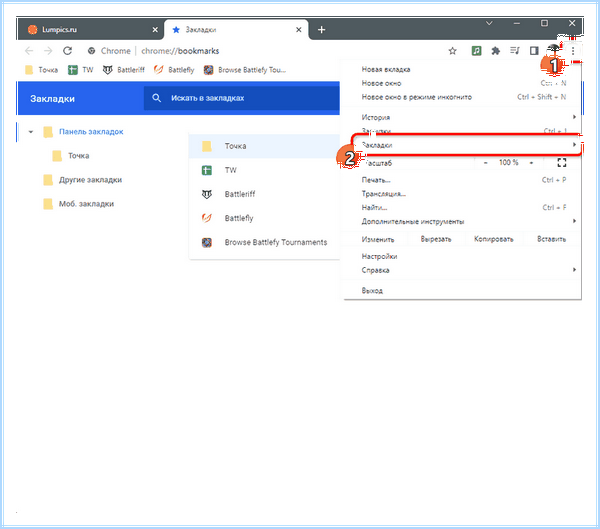This screenshot has height=529, width=600.
Task: Click the forward navigation arrow
Action: point(48,51)
